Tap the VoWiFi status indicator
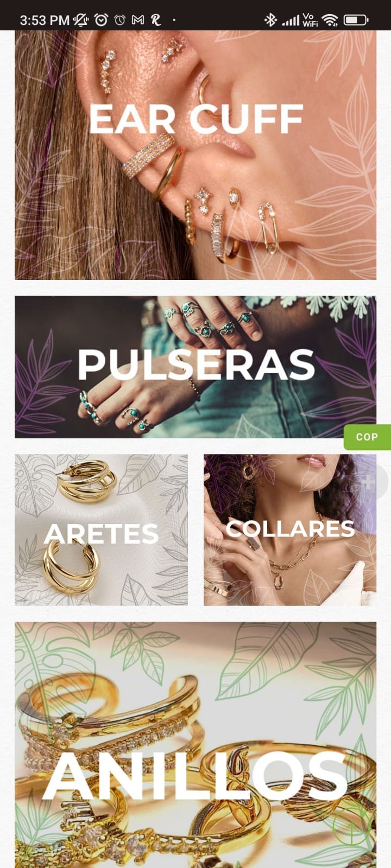The height and width of the screenshot is (868, 391). 310,21
